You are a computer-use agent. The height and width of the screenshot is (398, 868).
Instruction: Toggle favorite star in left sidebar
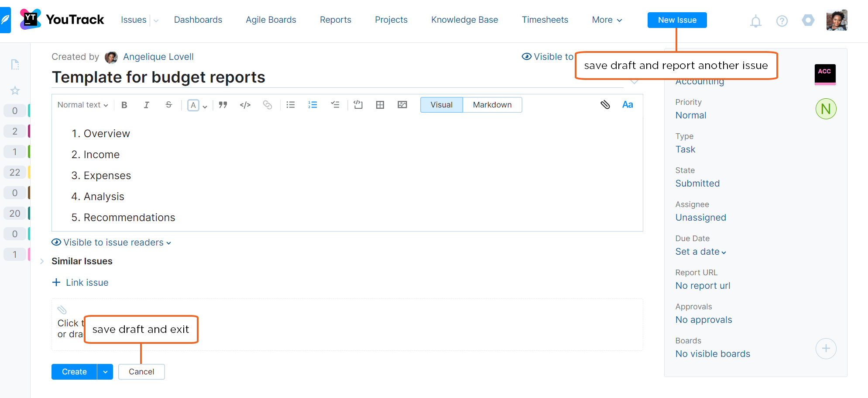15,90
